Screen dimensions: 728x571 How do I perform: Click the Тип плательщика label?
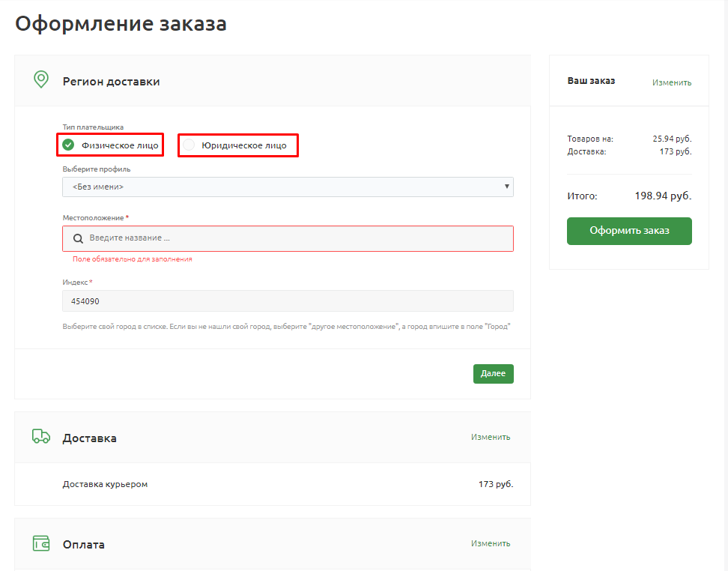coord(93,127)
